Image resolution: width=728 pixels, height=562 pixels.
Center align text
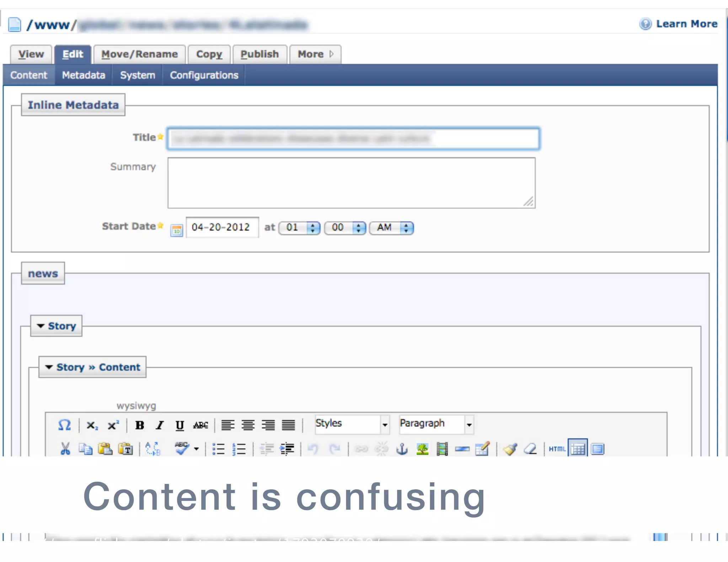pos(248,425)
